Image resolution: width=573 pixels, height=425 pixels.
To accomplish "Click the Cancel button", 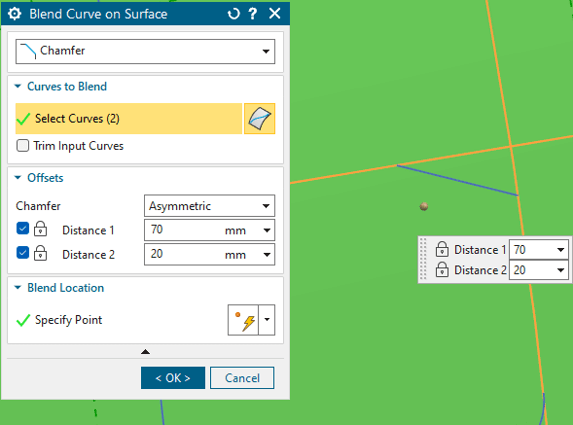I will click(x=242, y=378).
